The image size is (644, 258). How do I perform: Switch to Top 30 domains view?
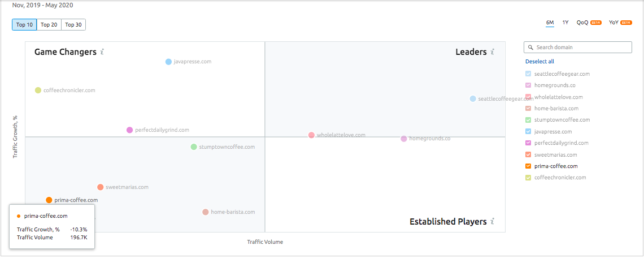pos(73,25)
